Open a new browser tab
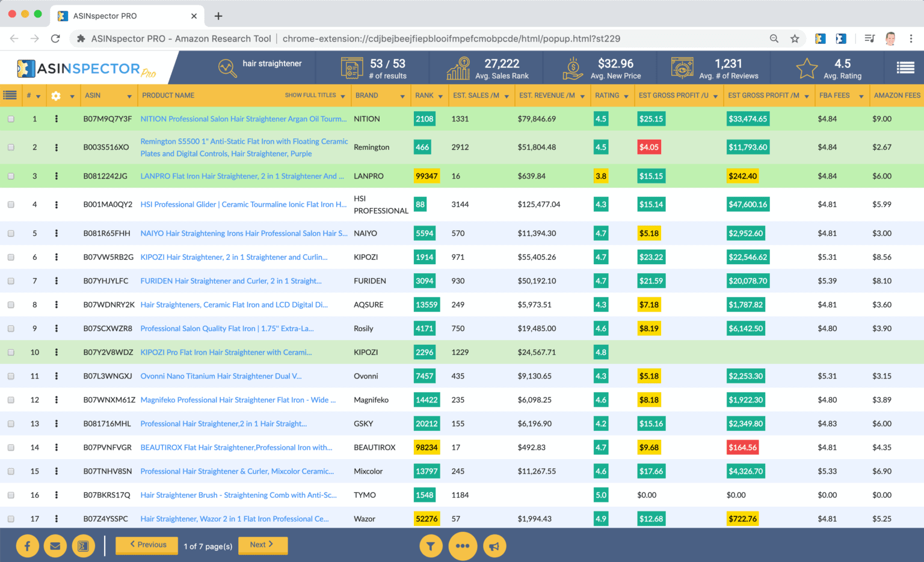The width and height of the screenshot is (924, 562). coord(218,16)
